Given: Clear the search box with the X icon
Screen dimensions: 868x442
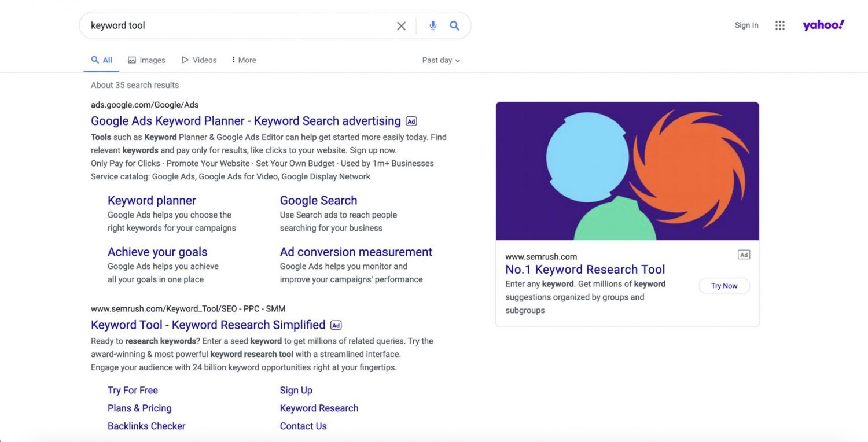Looking at the screenshot, I should (x=401, y=25).
